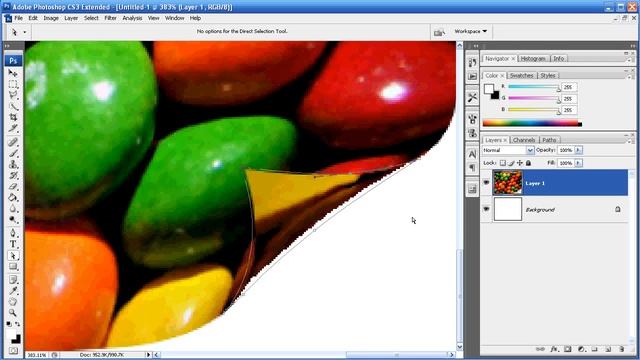Switch to the Channels tab

524,140
